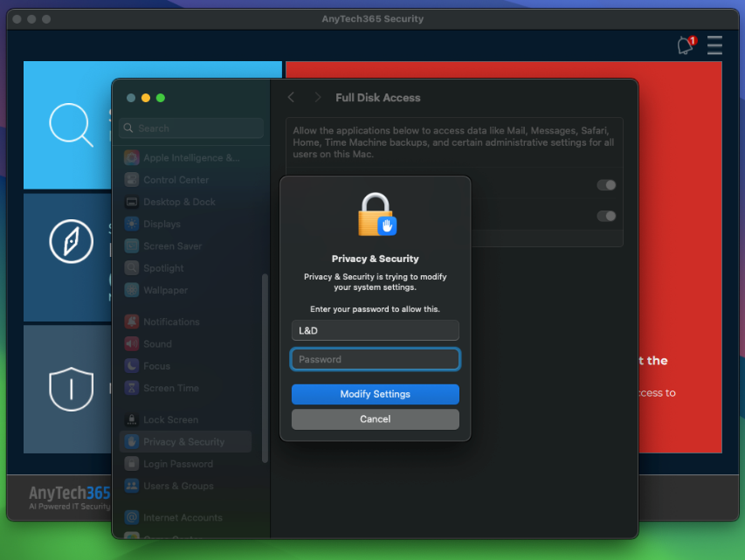Click Privacy & Security hand icon in sidebar
This screenshot has width=745, height=560.
pos(132,442)
